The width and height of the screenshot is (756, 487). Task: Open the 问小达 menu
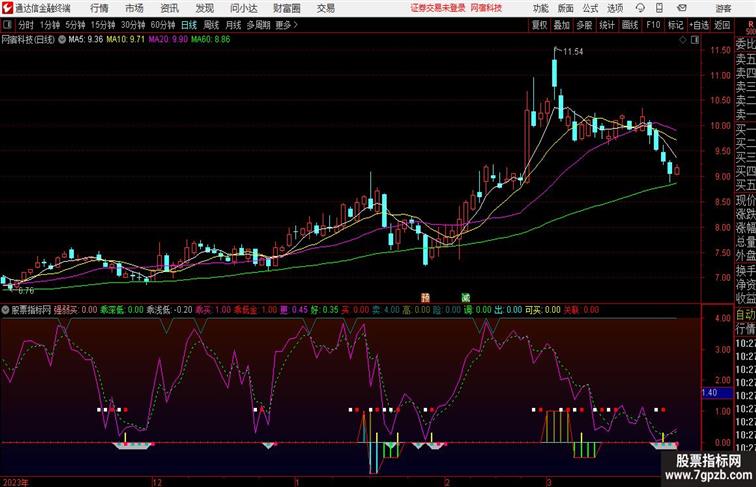243,8
